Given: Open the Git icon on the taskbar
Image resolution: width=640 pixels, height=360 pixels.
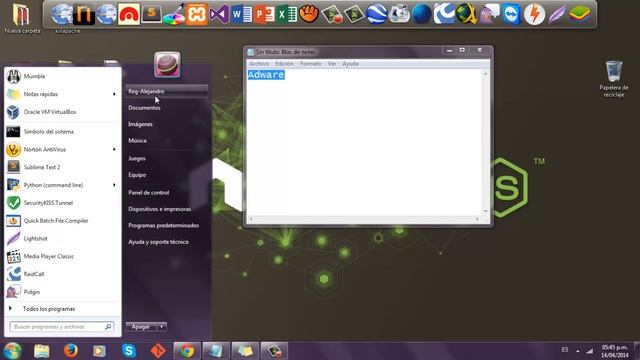Looking at the screenshot, I should point(158,351).
